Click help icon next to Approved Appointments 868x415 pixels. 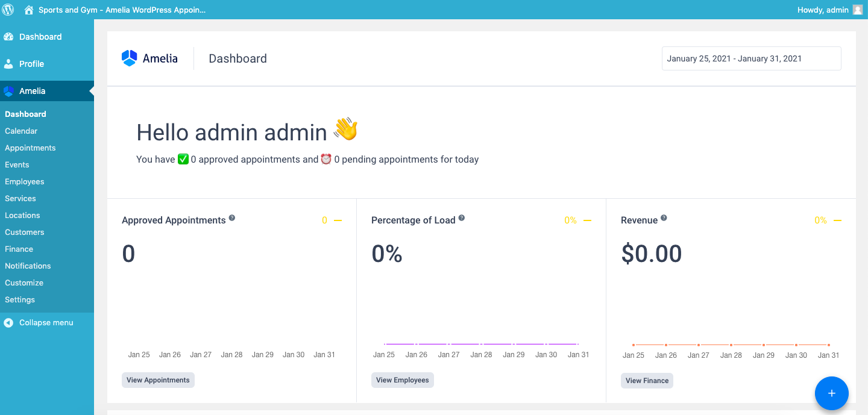pyautogui.click(x=232, y=218)
